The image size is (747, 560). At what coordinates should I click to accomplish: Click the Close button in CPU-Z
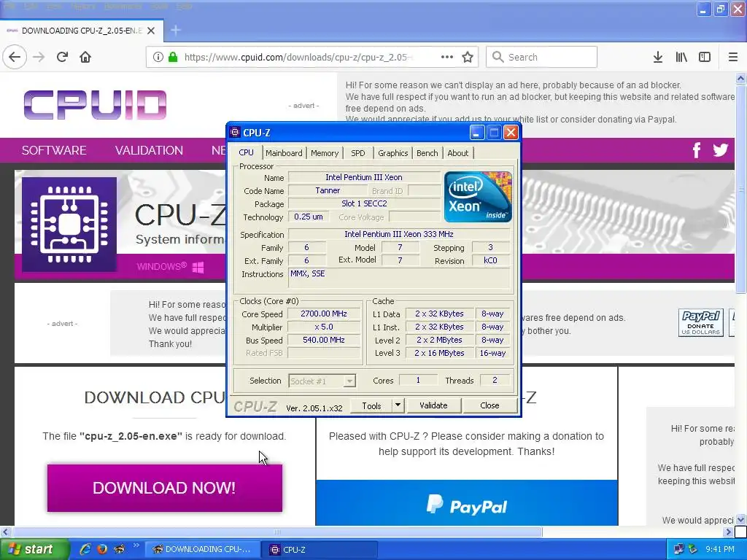click(x=489, y=405)
